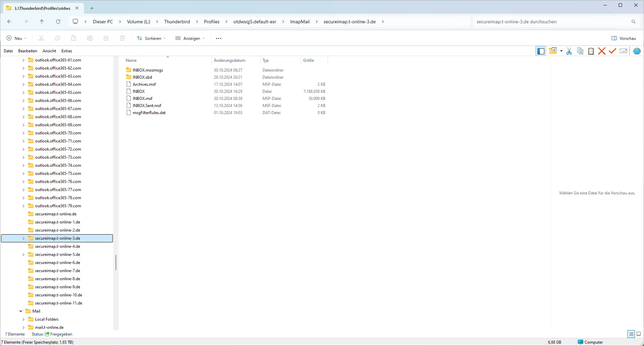Switch to large icons view in status bar
Image resolution: width=644 pixels, height=346 pixels.
[639, 334]
